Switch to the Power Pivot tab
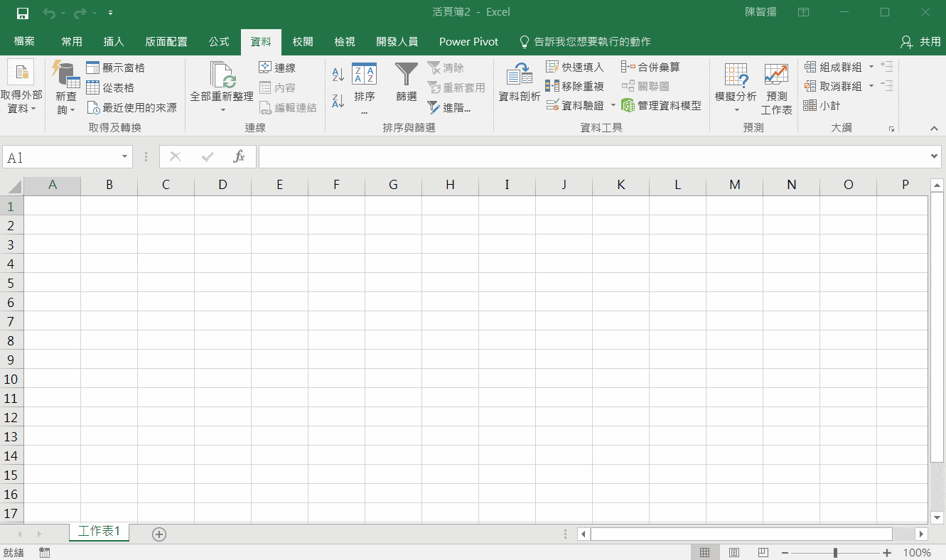Image resolution: width=946 pixels, height=560 pixels. tap(468, 42)
